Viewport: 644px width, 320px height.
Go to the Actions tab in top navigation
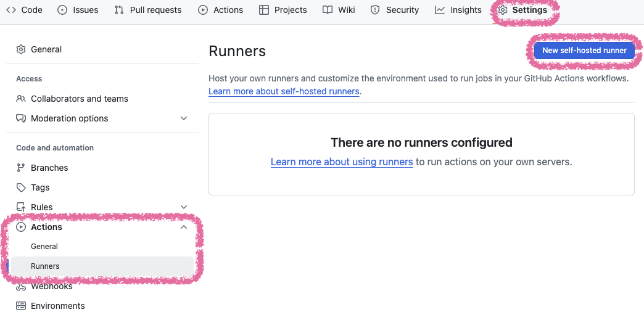pyautogui.click(x=221, y=10)
